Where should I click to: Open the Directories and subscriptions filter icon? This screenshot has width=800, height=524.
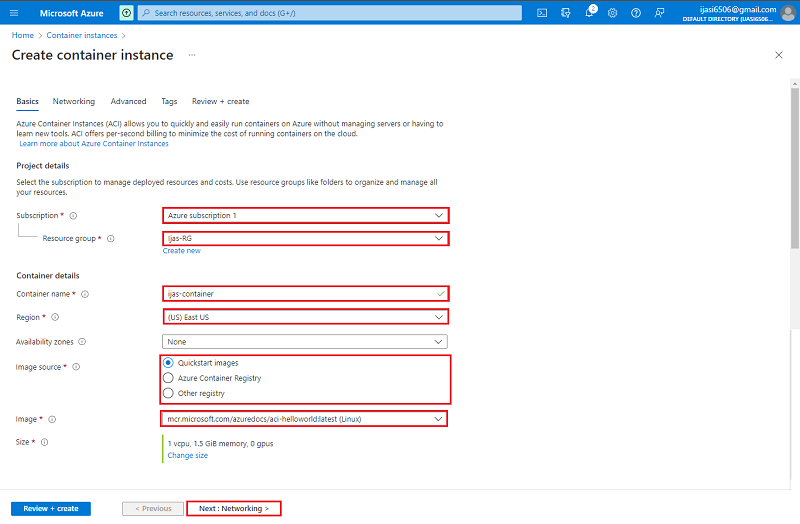pos(565,13)
